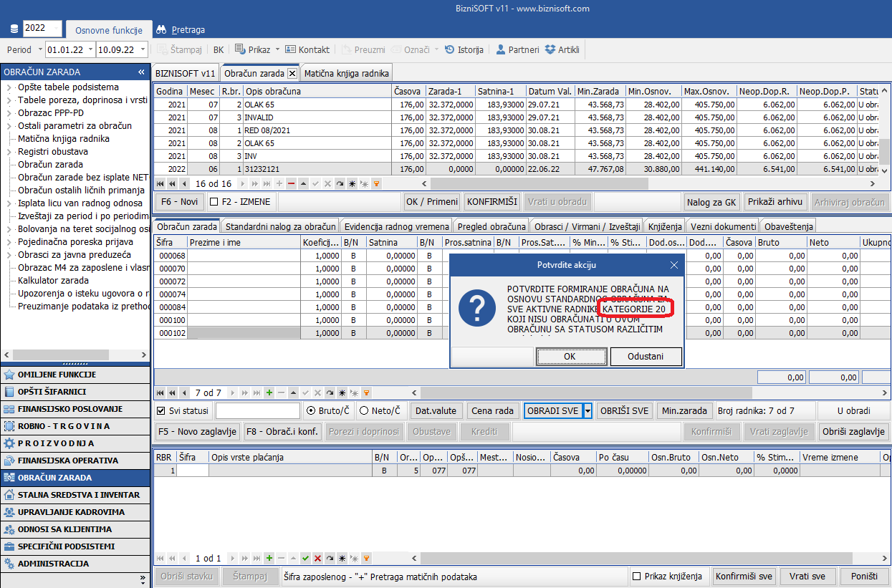Open the Matična knjiga radnika tab
Image resolution: width=892 pixels, height=588 pixels.
(346, 73)
